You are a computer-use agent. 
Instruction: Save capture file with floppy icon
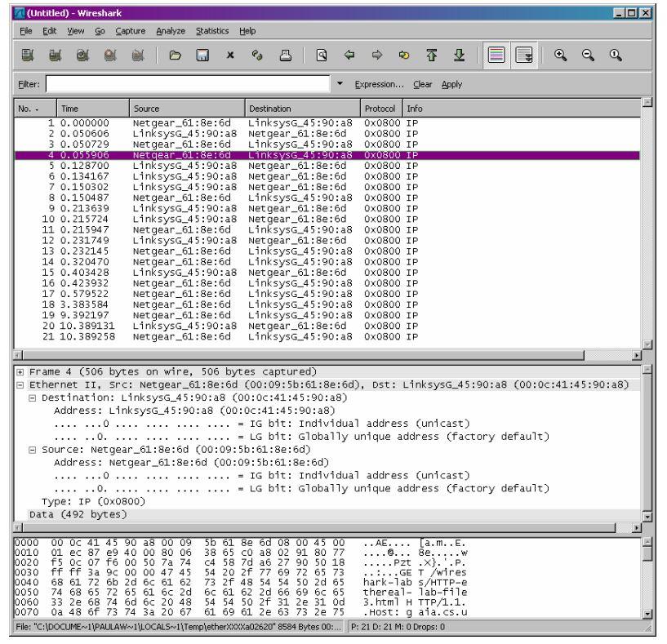click(202, 56)
